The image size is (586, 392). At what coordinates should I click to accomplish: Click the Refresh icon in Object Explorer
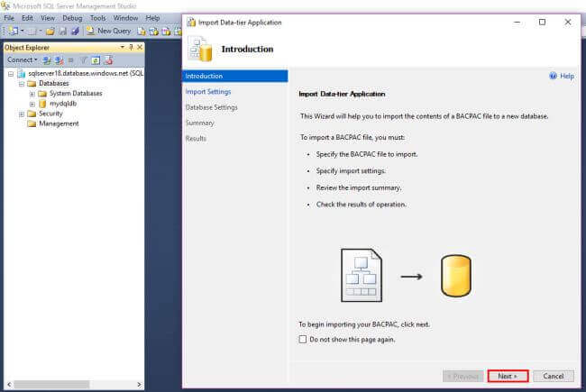(x=96, y=60)
